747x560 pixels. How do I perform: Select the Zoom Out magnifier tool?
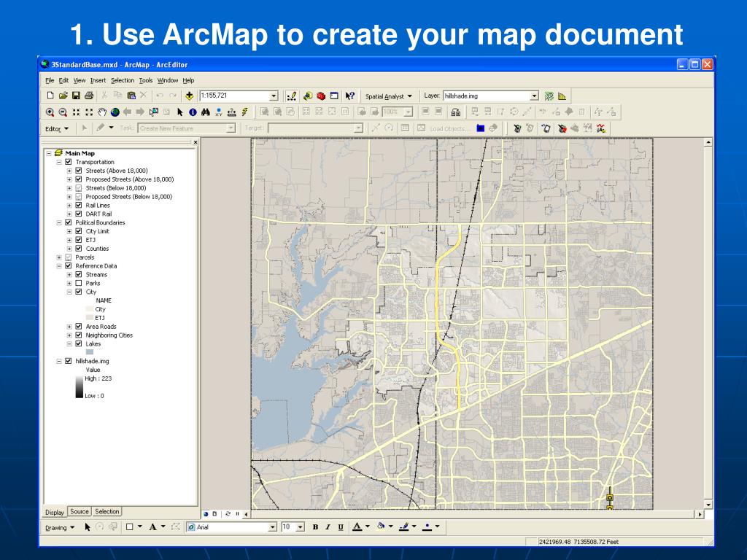click(63, 112)
